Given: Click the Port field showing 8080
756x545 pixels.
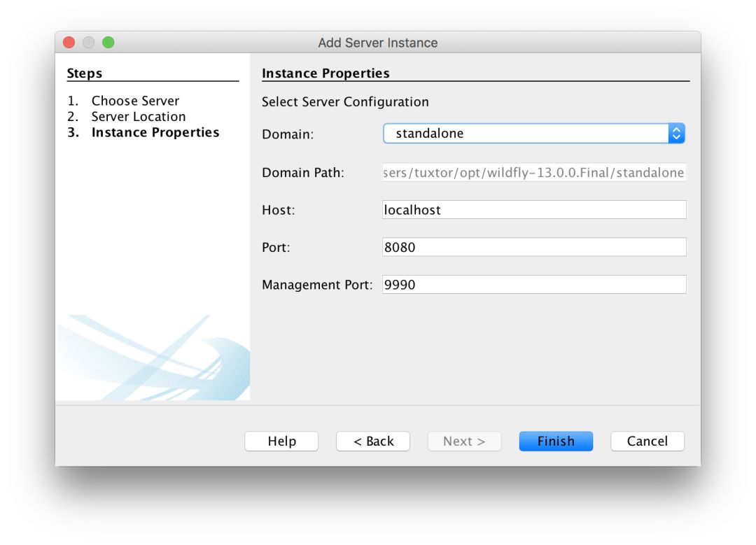Looking at the screenshot, I should [x=534, y=247].
